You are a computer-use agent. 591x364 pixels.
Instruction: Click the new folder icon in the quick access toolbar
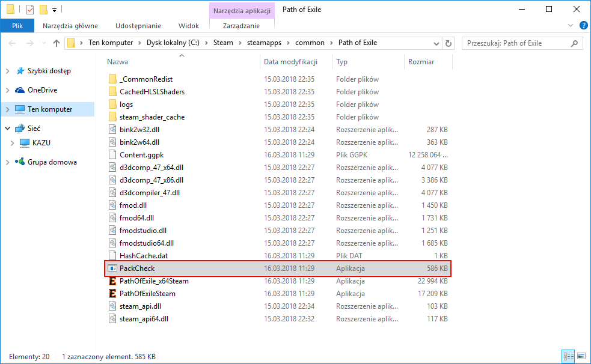44,10
